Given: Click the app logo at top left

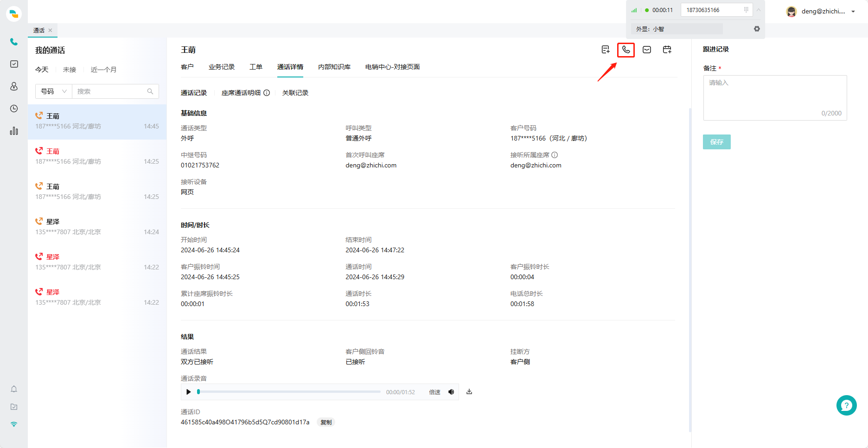Looking at the screenshot, I should click(x=14, y=14).
